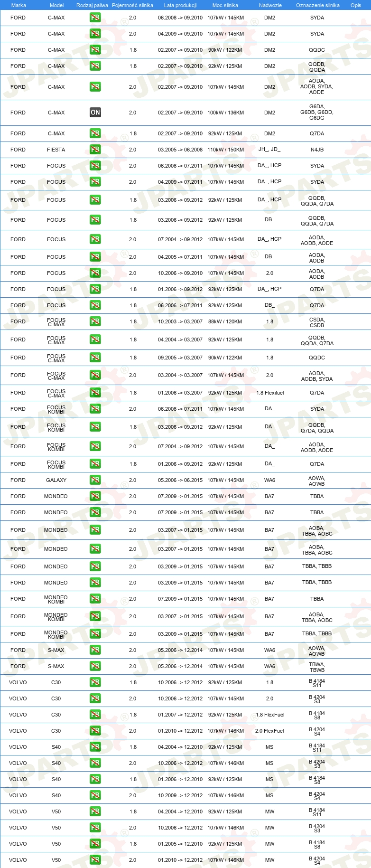Click the Oznaczenie silnika column header

pos(318,5)
